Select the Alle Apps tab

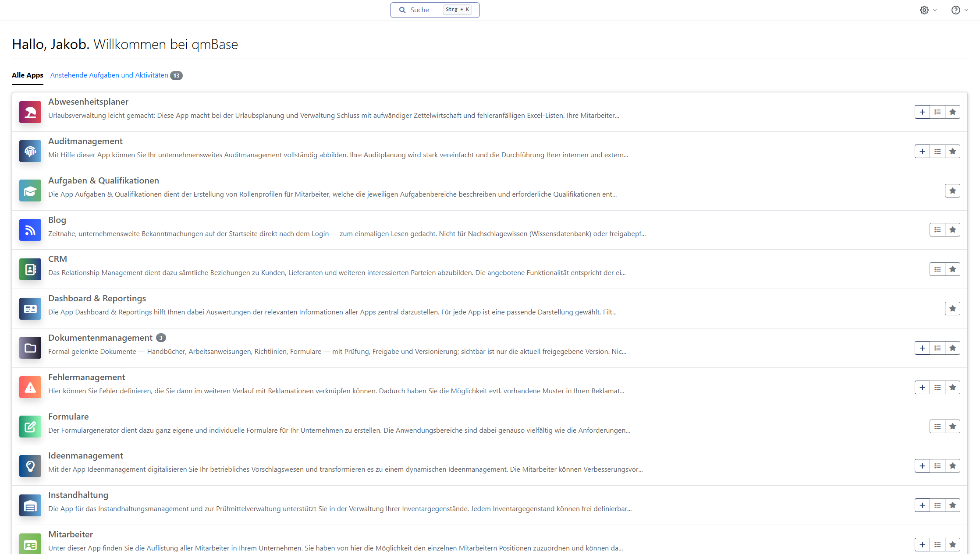28,75
